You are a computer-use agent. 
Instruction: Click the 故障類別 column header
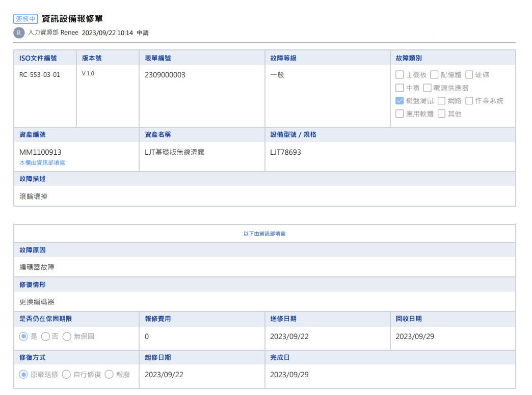tap(409, 58)
